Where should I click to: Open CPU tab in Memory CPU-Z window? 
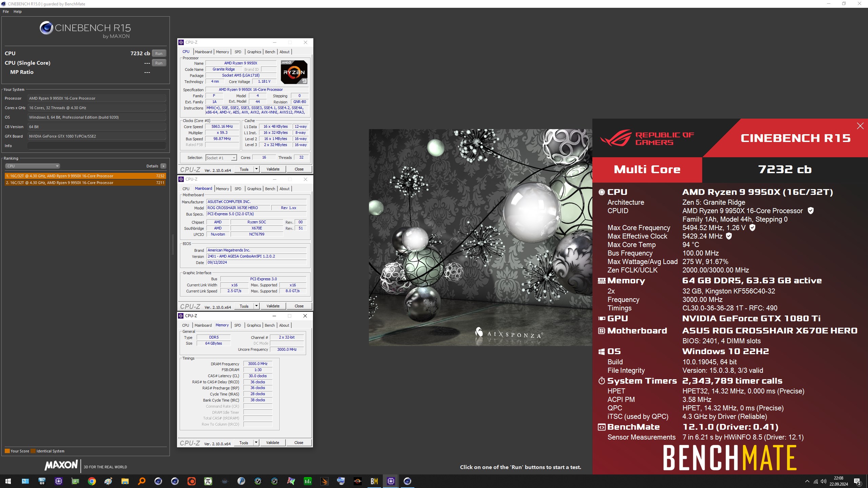point(185,325)
